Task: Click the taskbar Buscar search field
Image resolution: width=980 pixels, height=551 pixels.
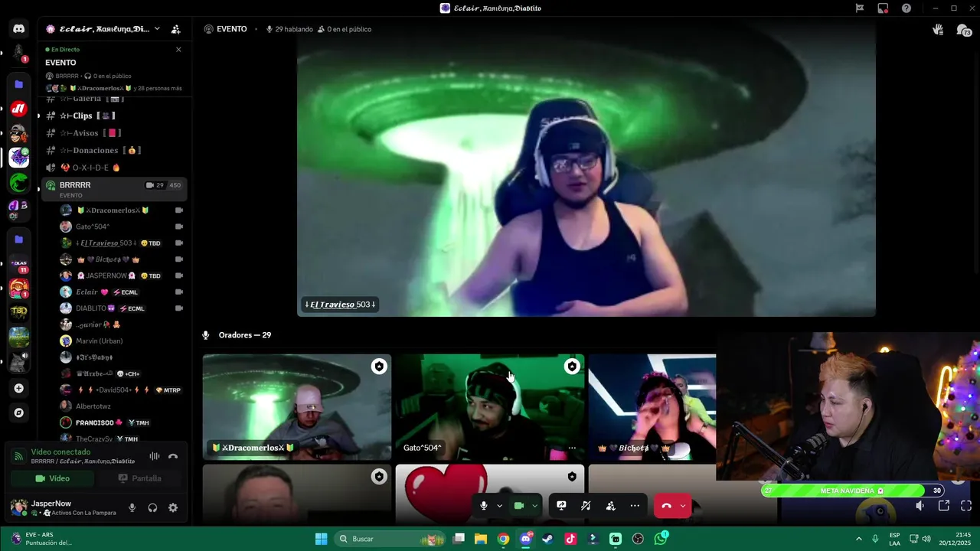Action: (x=390, y=539)
